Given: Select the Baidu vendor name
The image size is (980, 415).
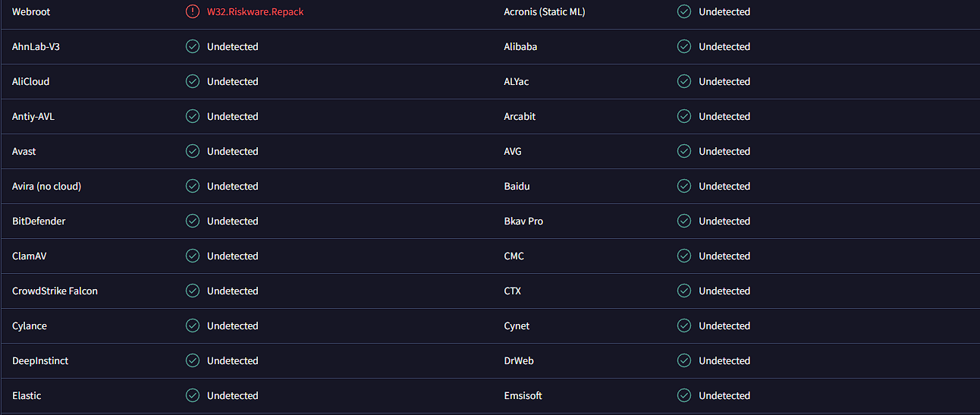Looking at the screenshot, I should tap(517, 187).
